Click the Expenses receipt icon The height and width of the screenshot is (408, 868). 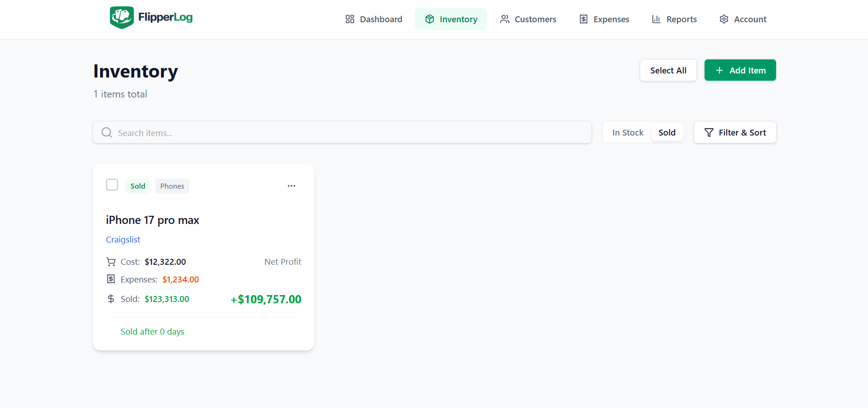(x=583, y=19)
